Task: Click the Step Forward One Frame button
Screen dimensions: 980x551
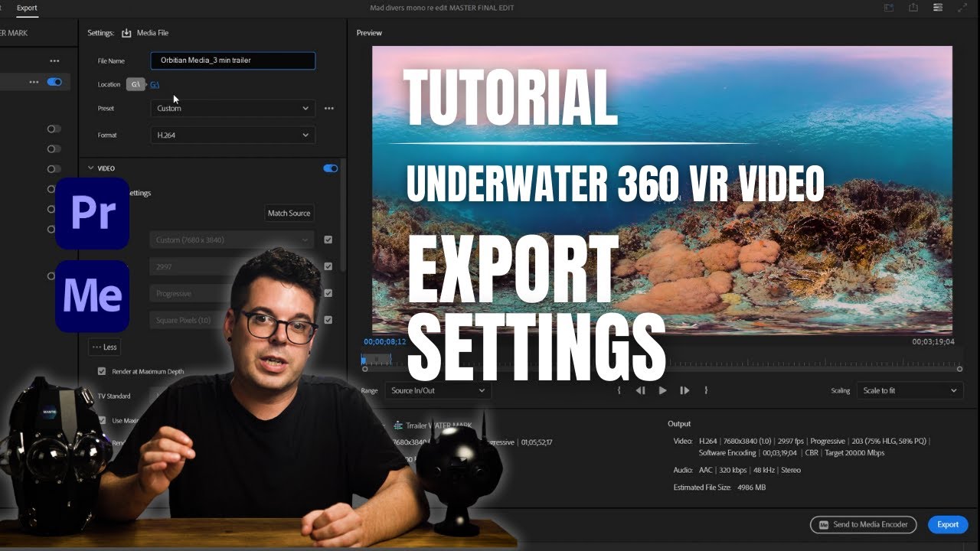Action: (x=684, y=390)
